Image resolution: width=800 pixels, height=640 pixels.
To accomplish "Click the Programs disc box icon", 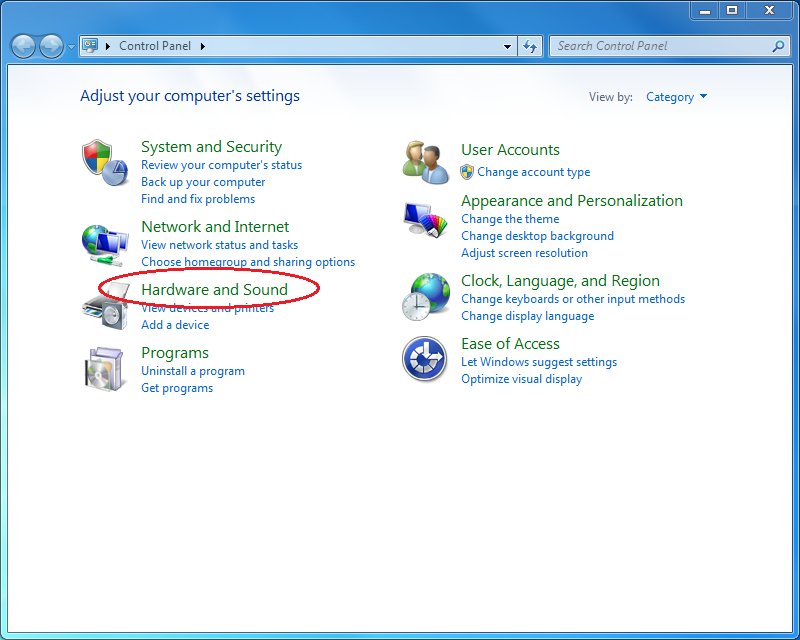I will point(106,369).
